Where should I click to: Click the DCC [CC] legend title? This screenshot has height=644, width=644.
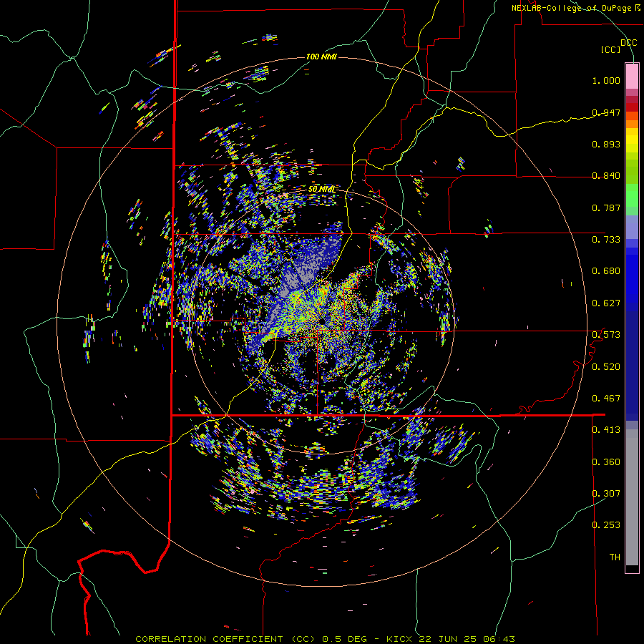(618, 46)
